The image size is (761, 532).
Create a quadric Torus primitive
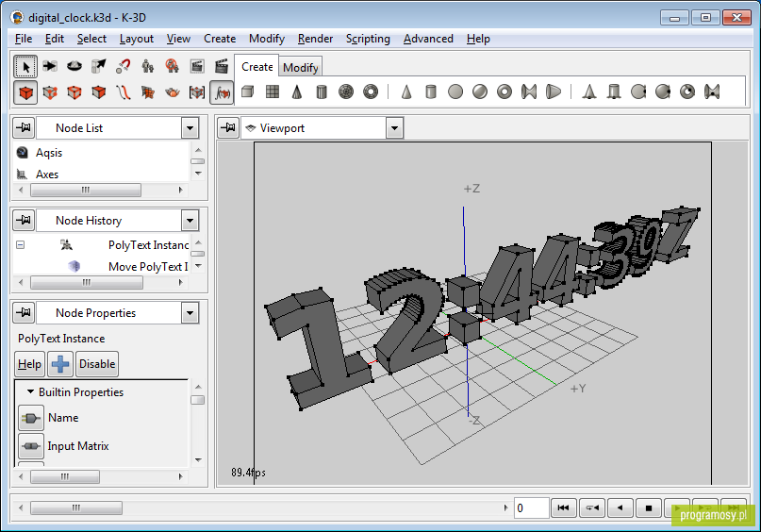[x=505, y=91]
